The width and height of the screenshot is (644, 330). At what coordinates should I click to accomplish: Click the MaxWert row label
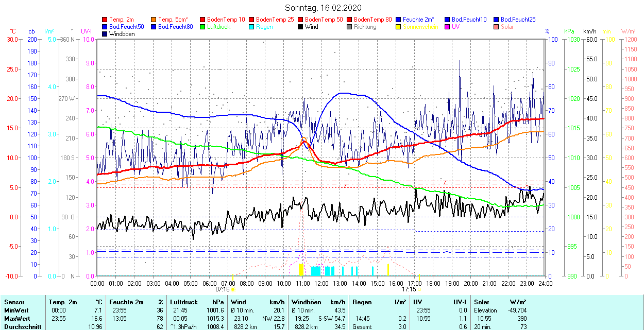(17, 319)
